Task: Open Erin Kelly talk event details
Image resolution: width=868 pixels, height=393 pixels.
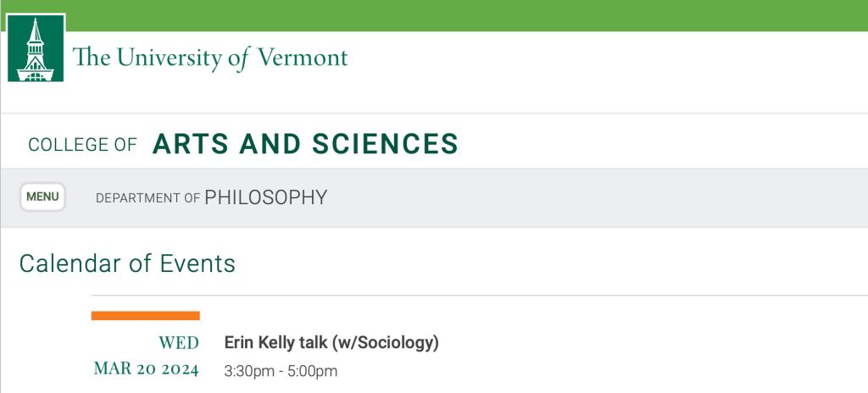Action: click(x=331, y=343)
